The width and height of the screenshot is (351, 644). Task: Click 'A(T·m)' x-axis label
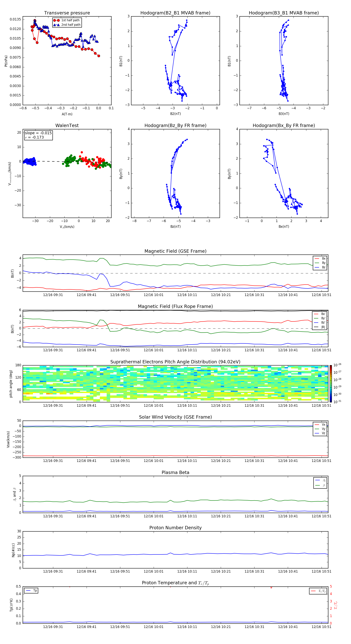click(x=67, y=114)
